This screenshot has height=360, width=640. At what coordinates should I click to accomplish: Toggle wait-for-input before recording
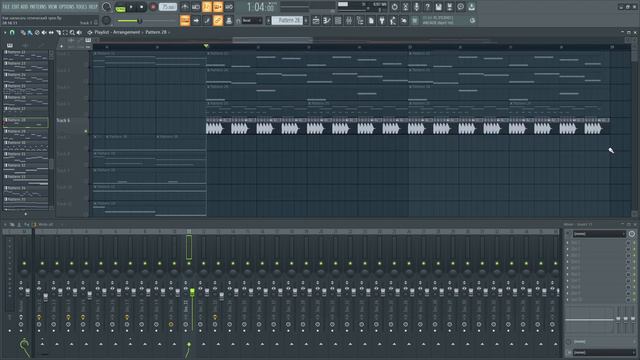[x=196, y=7]
